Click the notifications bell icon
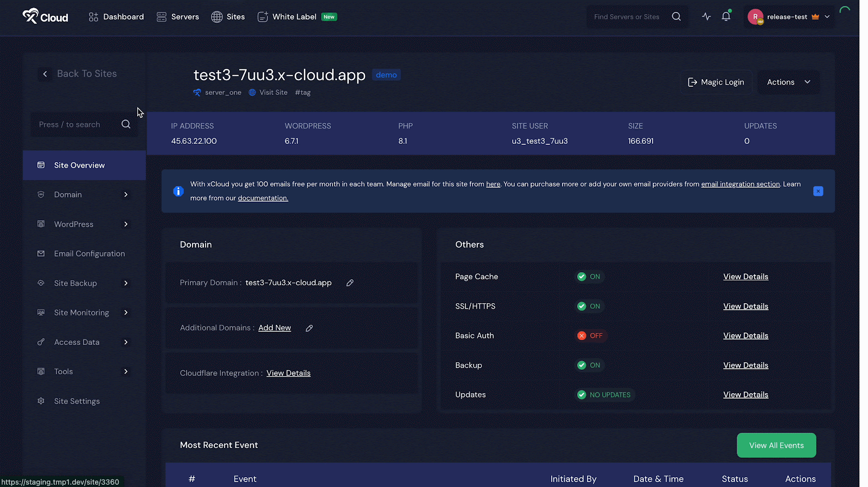This screenshot has height=487, width=868. [x=726, y=16]
